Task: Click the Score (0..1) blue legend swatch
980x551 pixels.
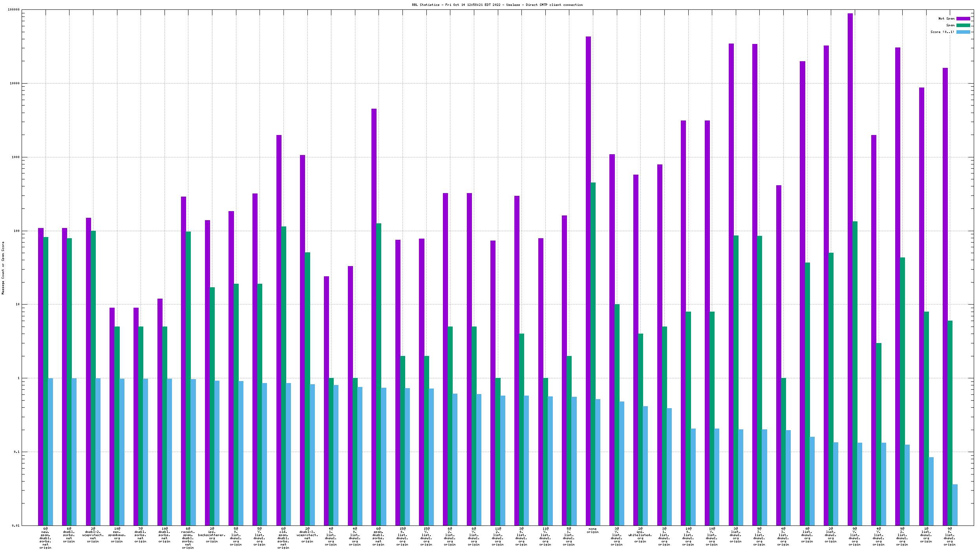Action: tap(963, 32)
